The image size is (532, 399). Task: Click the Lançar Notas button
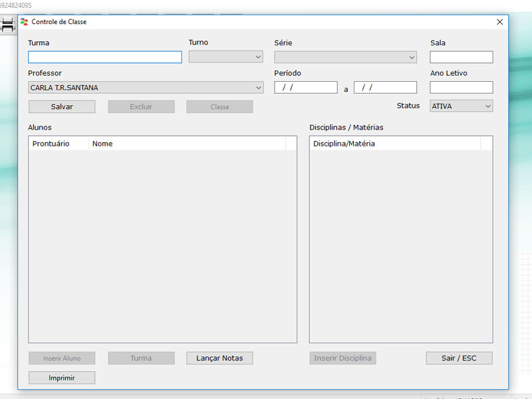[219, 358]
